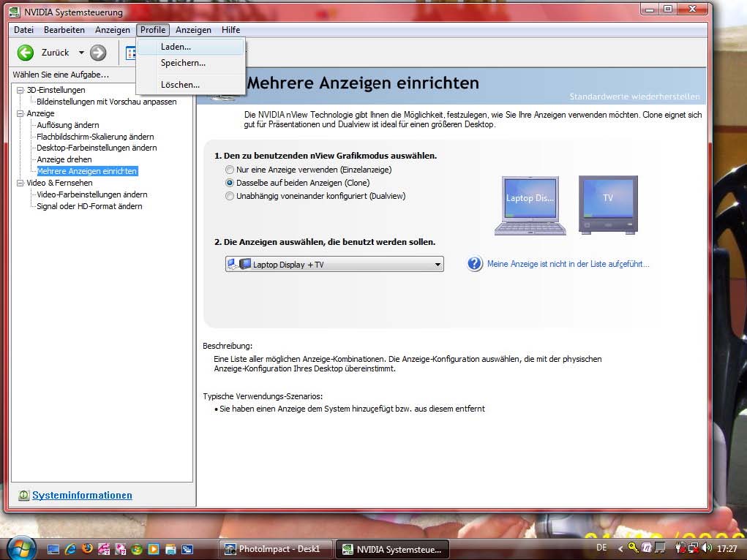Select Auflösung ändern in the task tree
747x560 pixels.
tap(68, 125)
